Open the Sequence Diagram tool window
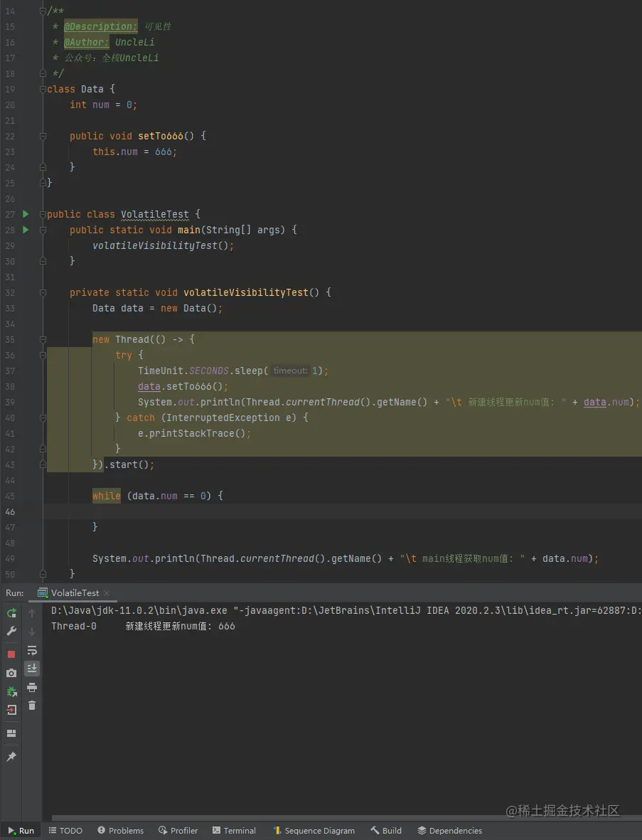 coord(314,830)
